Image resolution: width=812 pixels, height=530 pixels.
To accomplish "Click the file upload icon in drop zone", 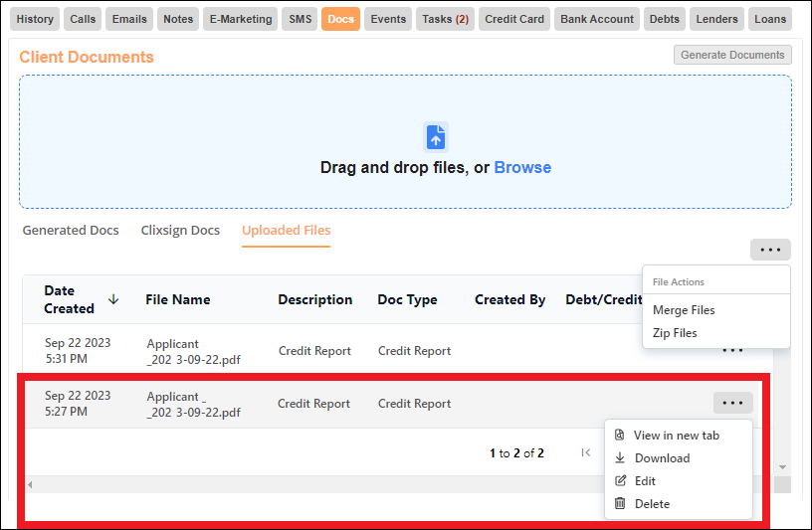I will pos(436,136).
